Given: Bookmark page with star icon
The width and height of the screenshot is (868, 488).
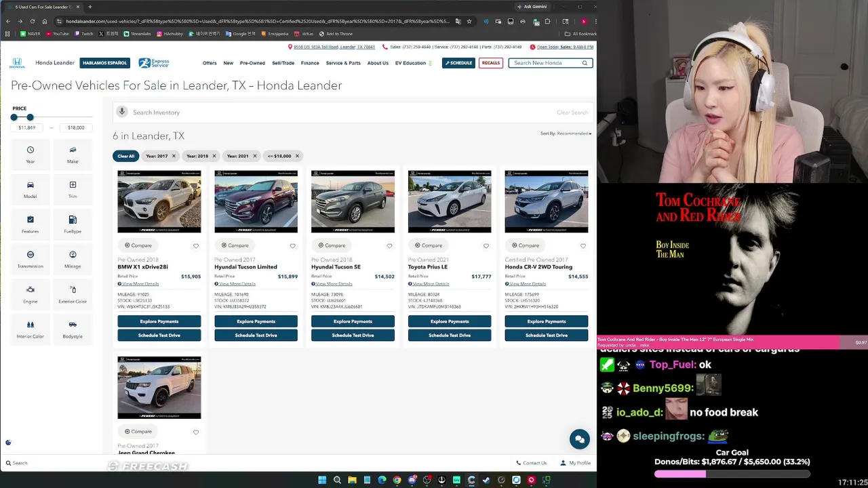Looking at the screenshot, I should tap(469, 21).
